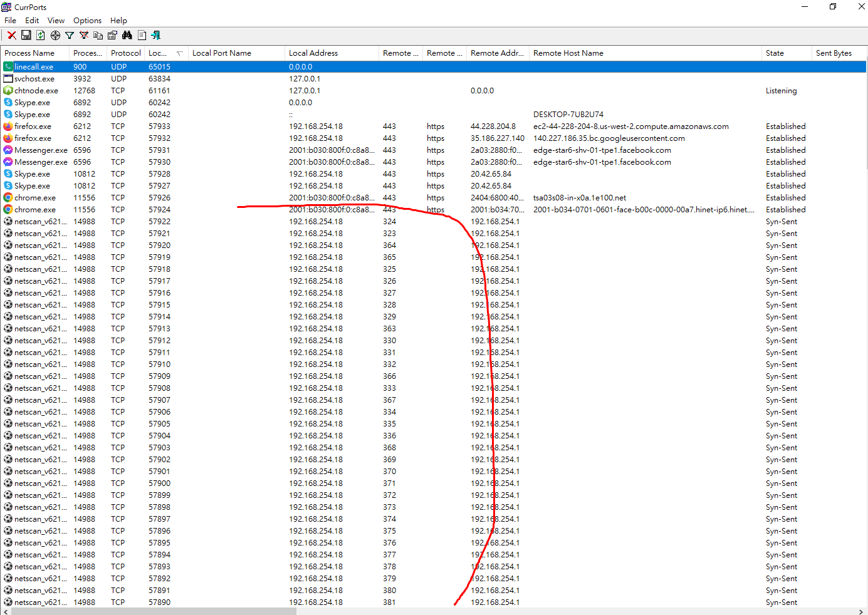Click the binoculars find icon

[127, 36]
